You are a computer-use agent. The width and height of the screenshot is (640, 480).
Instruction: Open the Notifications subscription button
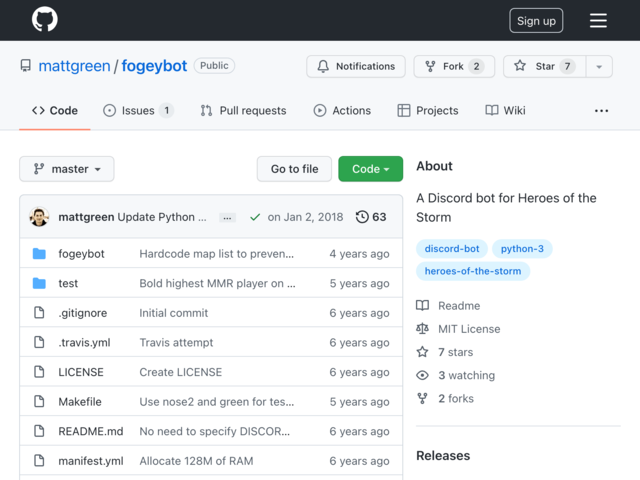pyautogui.click(x=356, y=67)
